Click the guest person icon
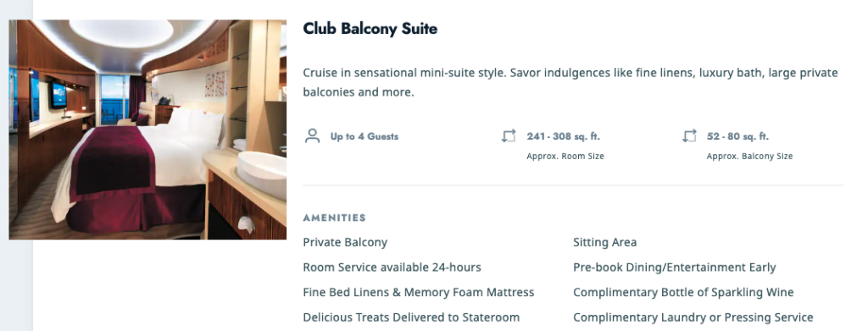The width and height of the screenshot is (868, 331). point(313,136)
